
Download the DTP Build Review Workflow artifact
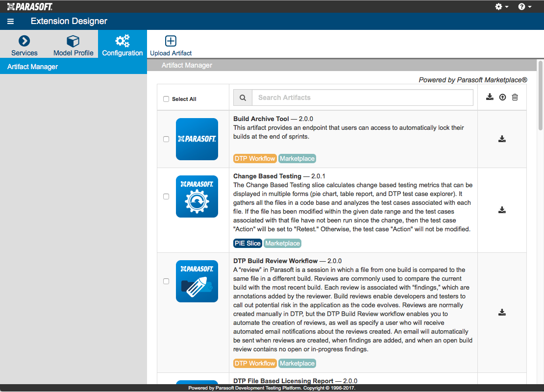[502, 313]
